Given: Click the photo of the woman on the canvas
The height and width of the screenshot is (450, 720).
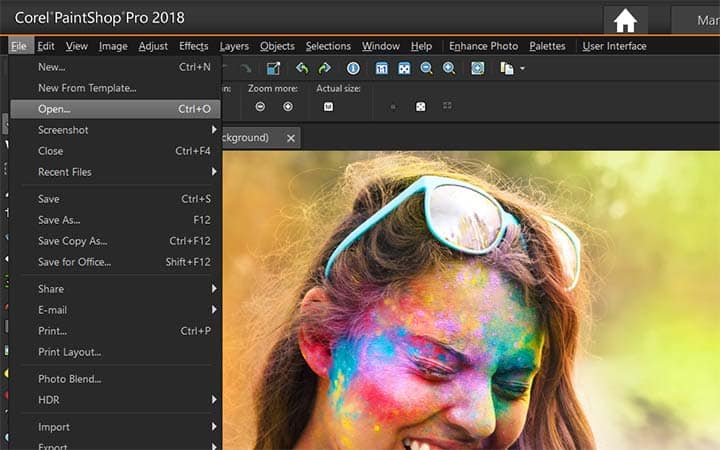Looking at the screenshot, I should pos(471,301).
